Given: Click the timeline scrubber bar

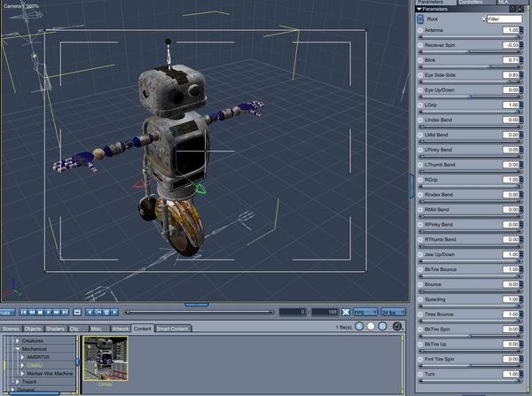Looking at the screenshot, I should (199, 312).
